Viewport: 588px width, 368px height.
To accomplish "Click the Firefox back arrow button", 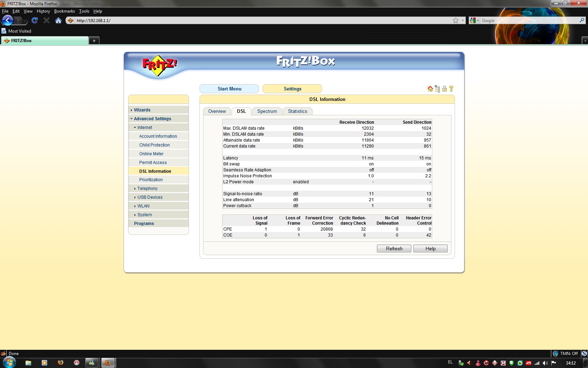I will (7, 20).
